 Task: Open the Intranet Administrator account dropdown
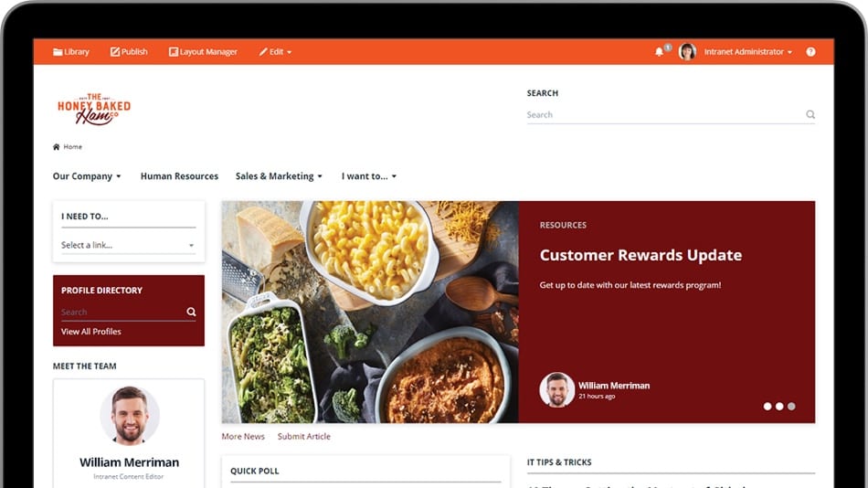[748, 51]
